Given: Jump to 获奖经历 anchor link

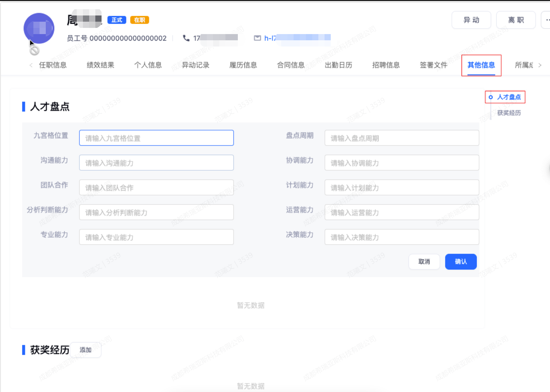Looking at the screenshot, I should (x=509, y=113).
